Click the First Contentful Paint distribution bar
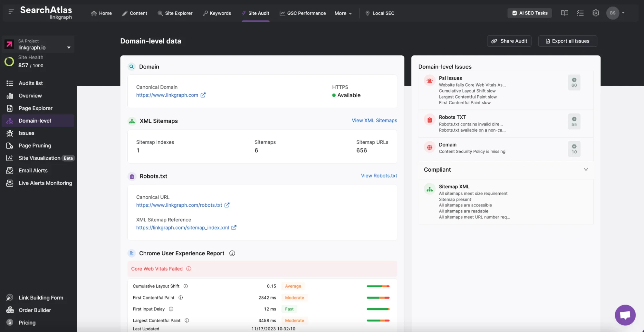 click(x=378, y=298)
